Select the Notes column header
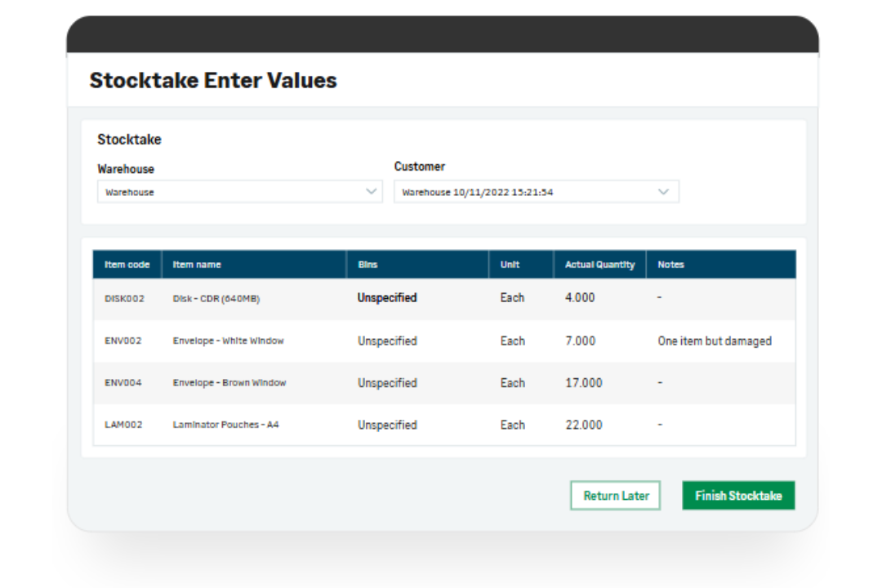The image size is (882, 588). click(x=670, y=264)
